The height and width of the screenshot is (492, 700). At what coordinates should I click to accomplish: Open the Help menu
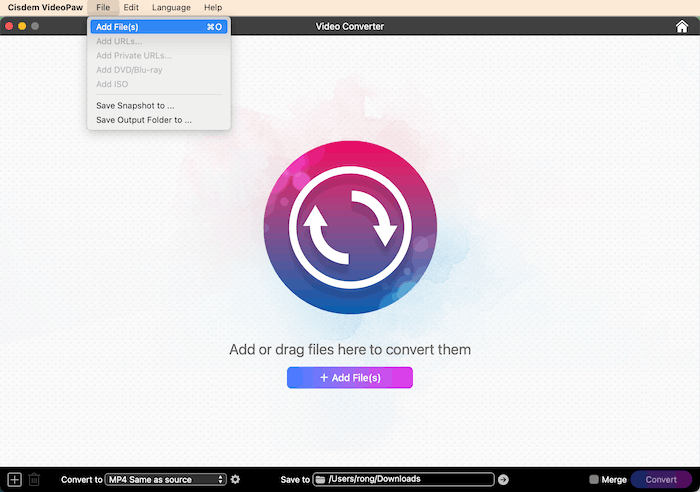click(213, 7)
